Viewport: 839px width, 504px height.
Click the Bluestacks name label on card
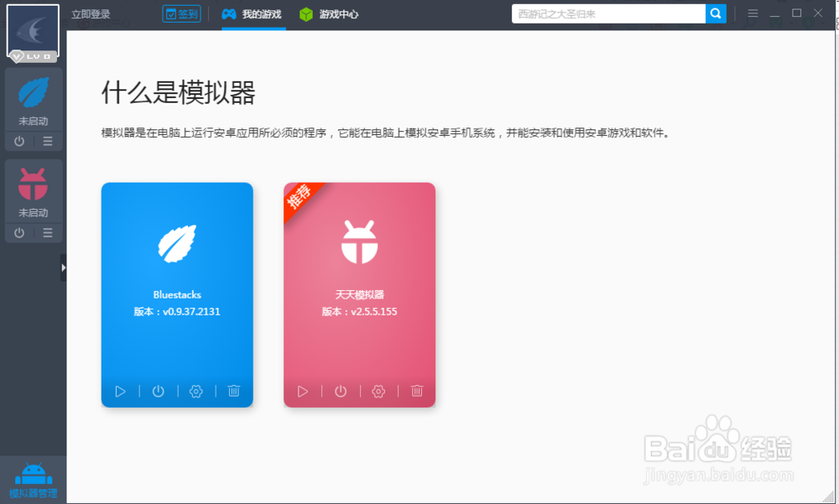177,295
